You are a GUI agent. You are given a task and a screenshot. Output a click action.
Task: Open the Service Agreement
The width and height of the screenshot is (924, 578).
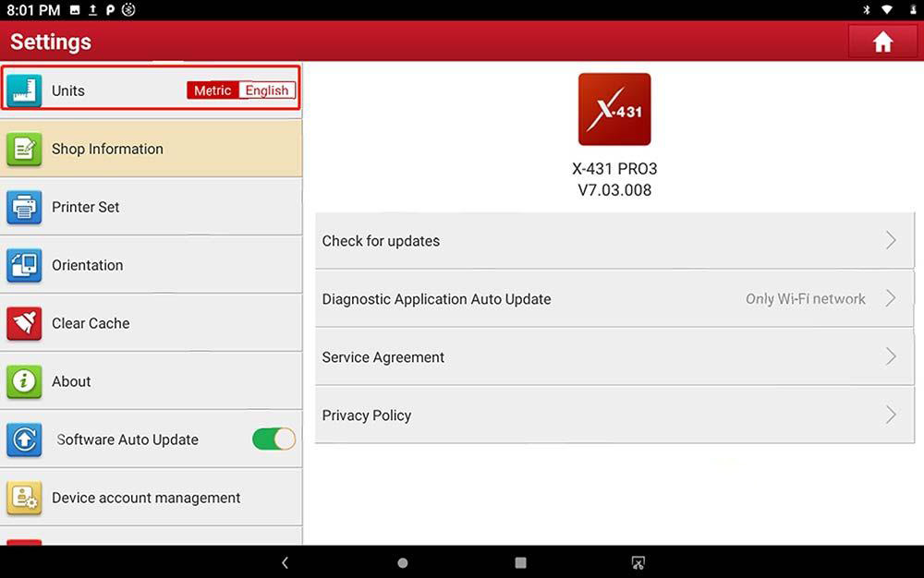point(614,357)
